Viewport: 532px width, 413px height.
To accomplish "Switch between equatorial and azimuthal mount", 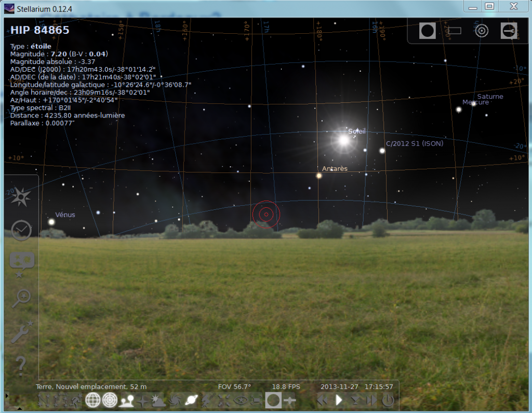I will 208,401.
